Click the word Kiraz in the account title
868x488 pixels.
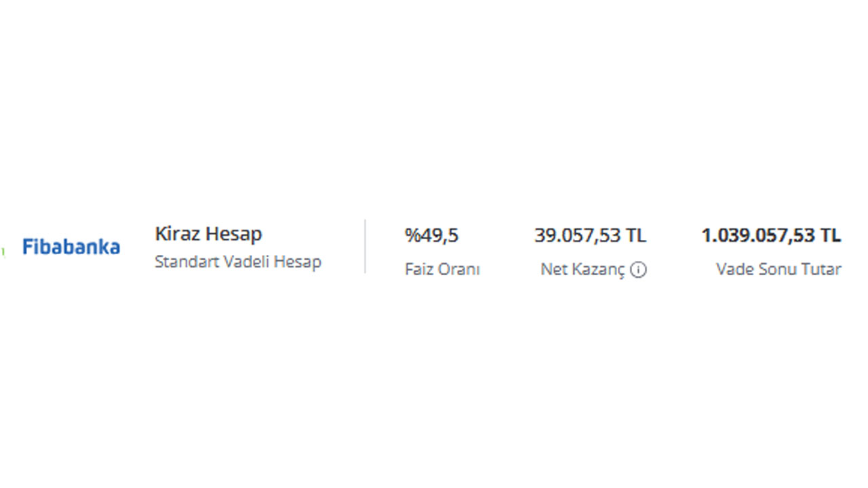(x=178, y=234)
